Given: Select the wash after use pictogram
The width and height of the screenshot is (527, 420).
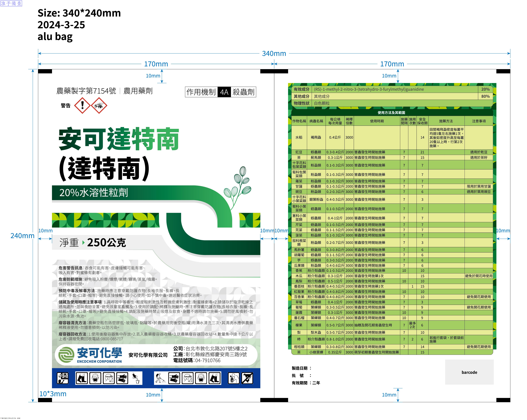Looking at the screenshot, I should click(x=234, y=378).
